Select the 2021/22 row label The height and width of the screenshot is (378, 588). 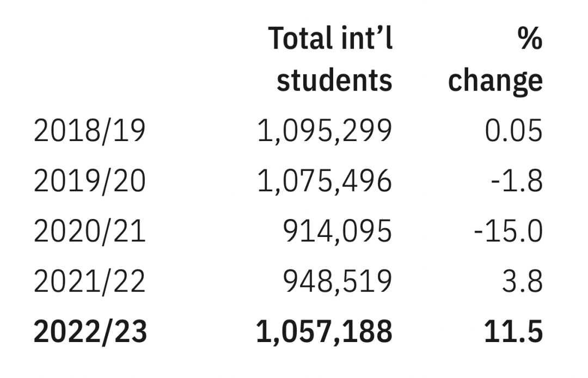(89, 281)
